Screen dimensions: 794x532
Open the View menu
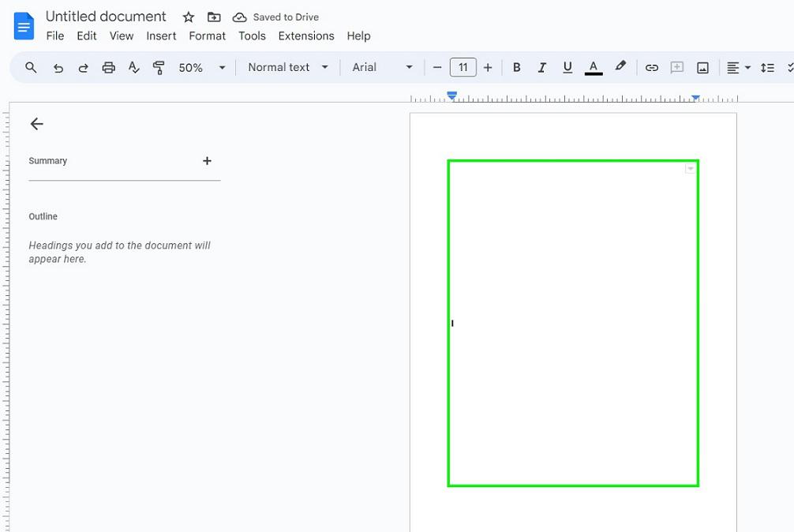click(122, 36)
